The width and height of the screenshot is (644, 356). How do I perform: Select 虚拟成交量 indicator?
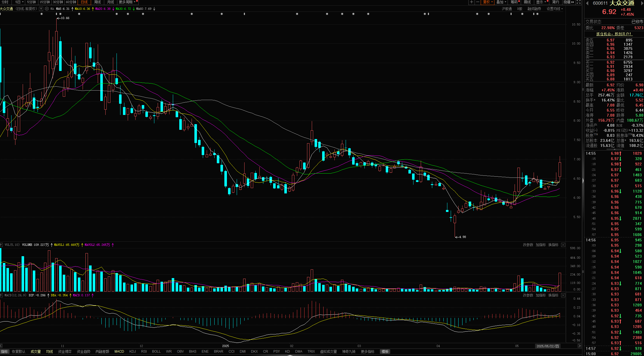click(329, 352)
